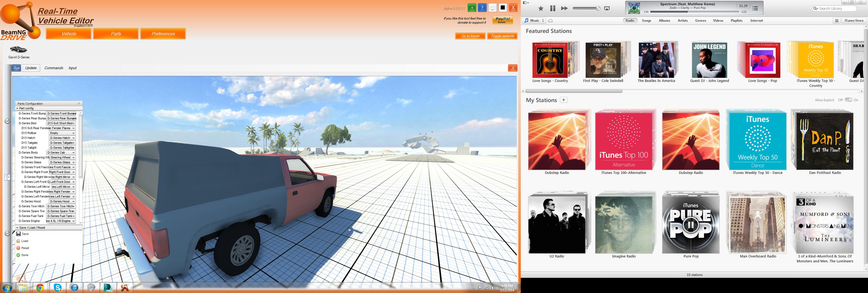Play the U2 Radio station
The width and height of the screenshot is (868, 293).
pyautogui.click(x=557, y=224)
